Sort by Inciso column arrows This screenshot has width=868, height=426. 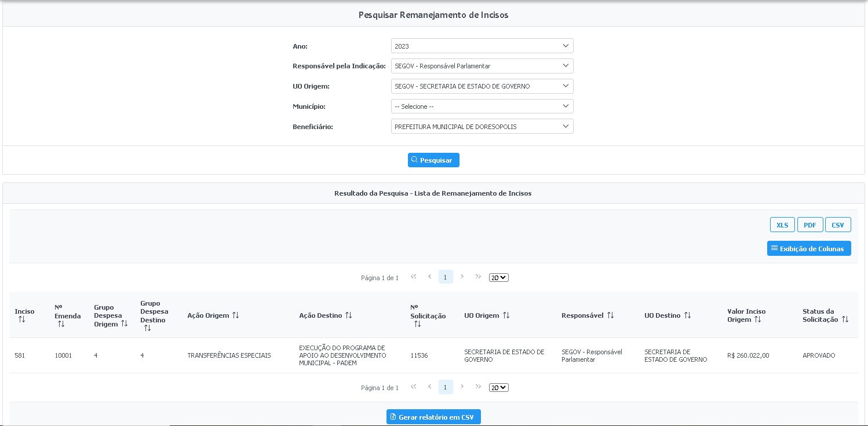(x=21, y=319)
